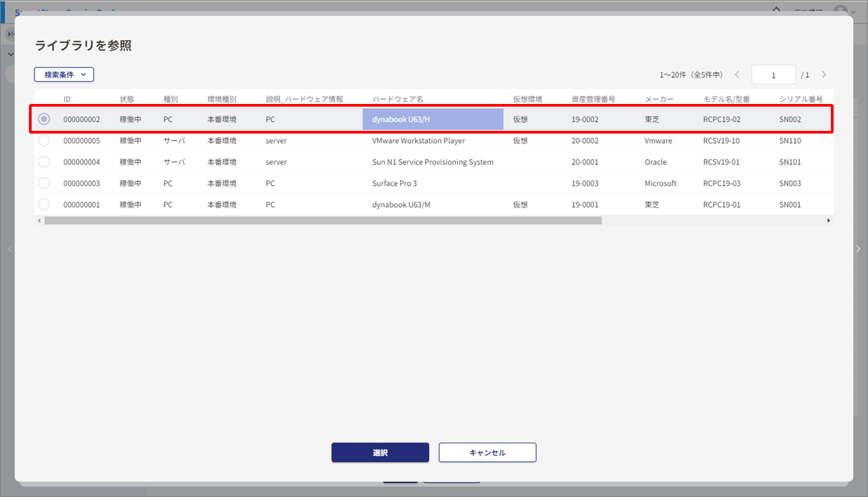
Task: Click the dynabook U63/H cell
Action: tap(433, 119)
